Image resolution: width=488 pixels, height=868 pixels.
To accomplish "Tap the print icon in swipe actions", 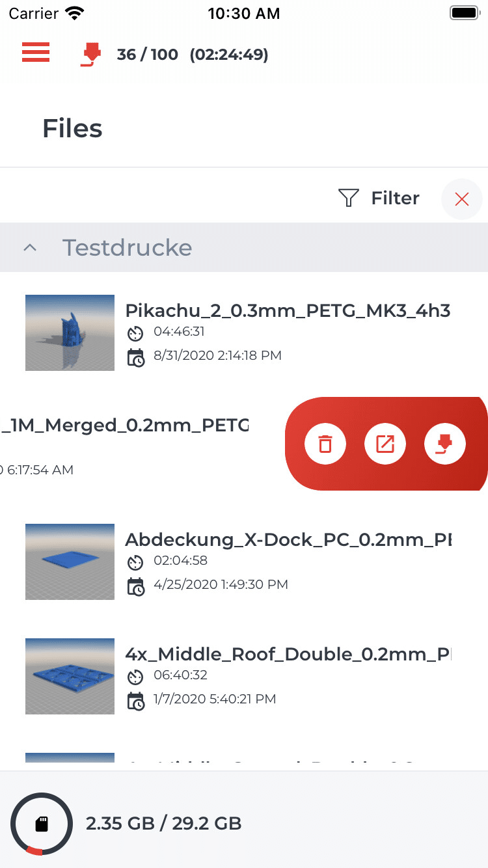I will (445, 444).
